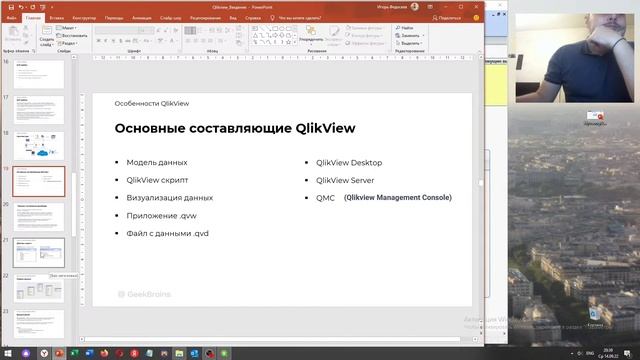Open Word from the taskbar

click(x=89, y=353)
